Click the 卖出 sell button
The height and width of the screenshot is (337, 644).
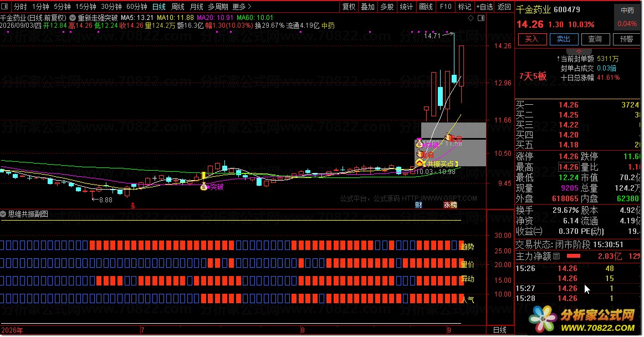click(x=564, y=39)
